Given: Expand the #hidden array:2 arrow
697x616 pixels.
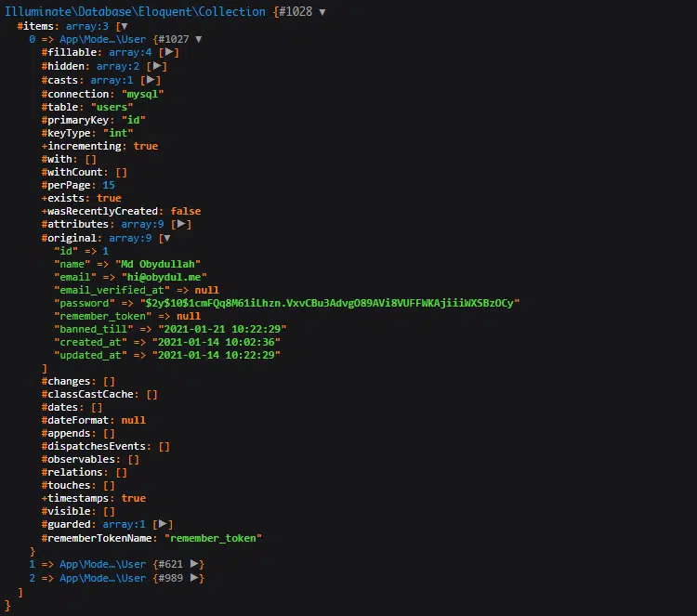Looking at the screenshot, I should 157,66.
